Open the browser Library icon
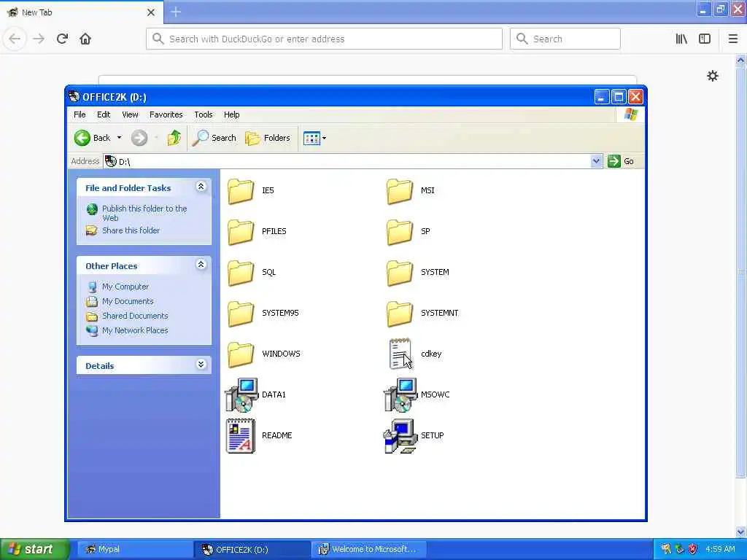747x560 pixels. (x=681, y=39)
